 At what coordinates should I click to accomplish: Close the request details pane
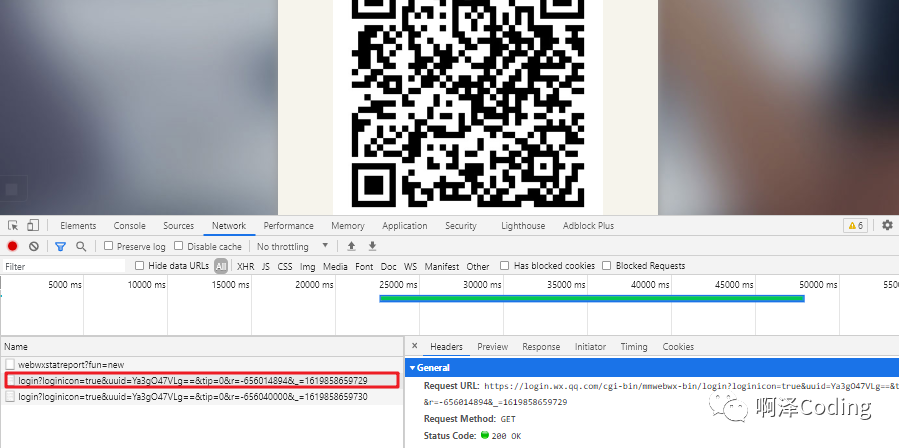(415, 346)
